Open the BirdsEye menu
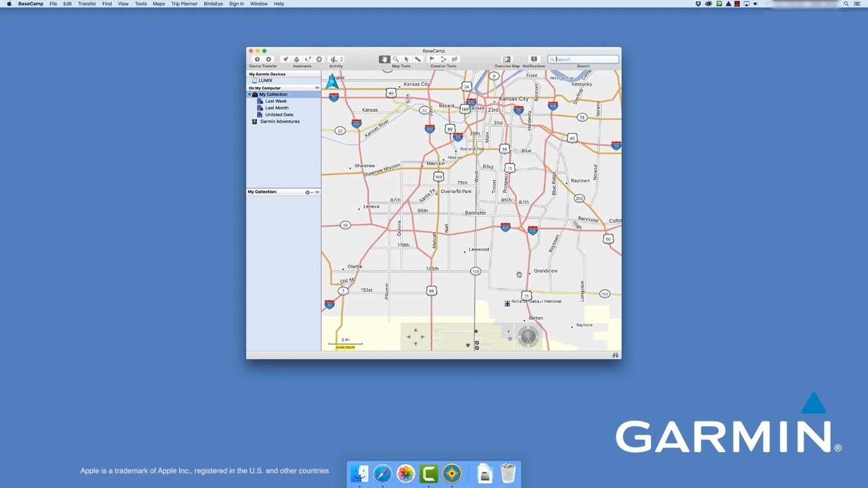The height and width of the screenshot is (488, 868). point(213,4)
